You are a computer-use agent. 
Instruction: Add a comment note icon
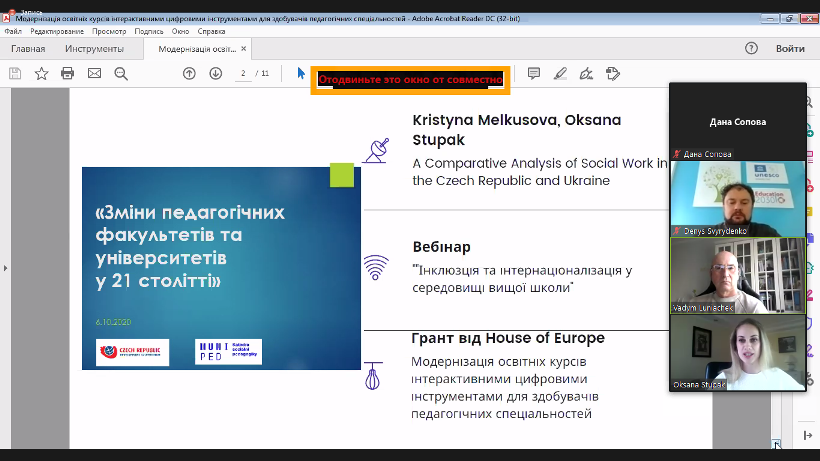[534, 73]
